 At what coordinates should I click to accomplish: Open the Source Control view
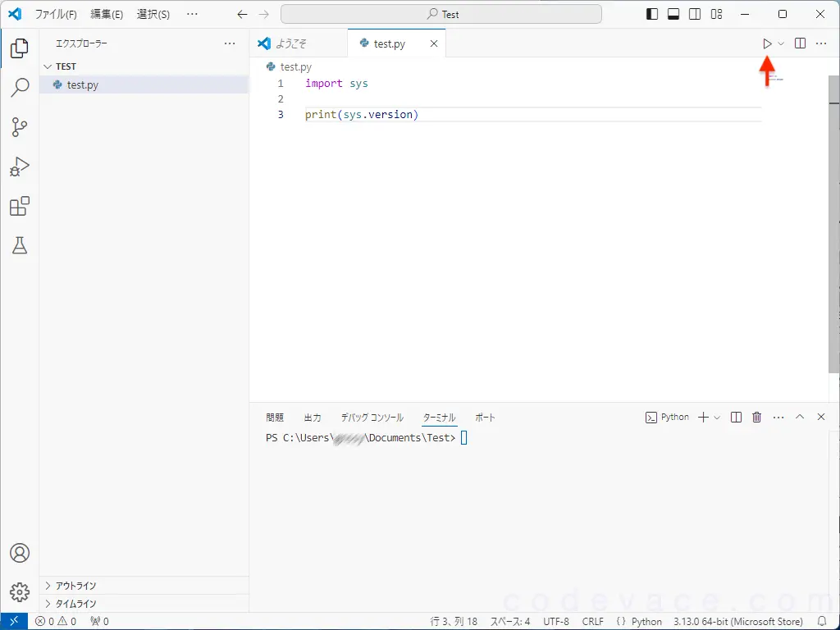pos(19,126)
